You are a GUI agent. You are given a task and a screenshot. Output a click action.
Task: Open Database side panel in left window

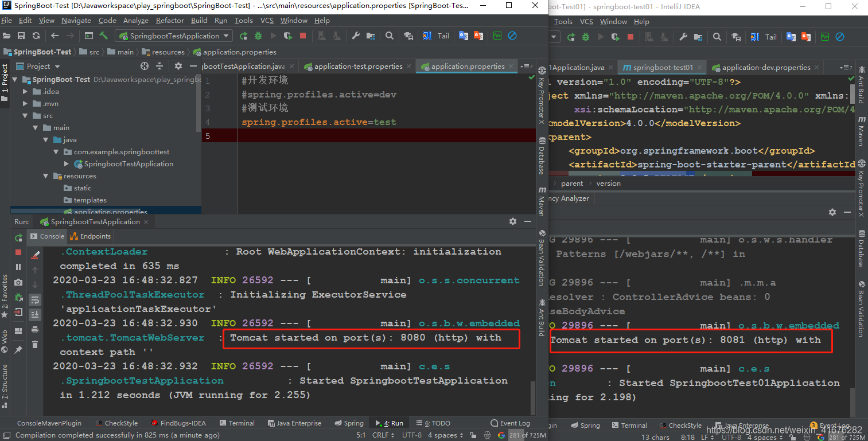pyautogui.click(x=541, y=155)
